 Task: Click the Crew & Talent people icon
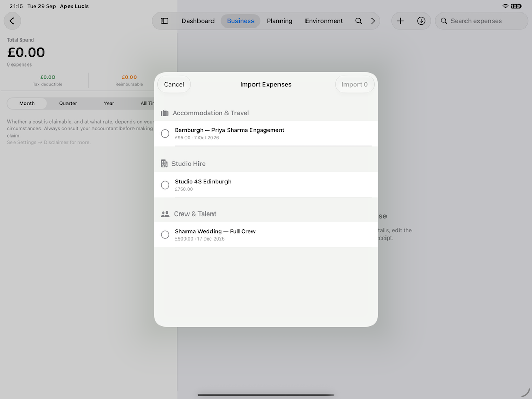coord(165,214)
